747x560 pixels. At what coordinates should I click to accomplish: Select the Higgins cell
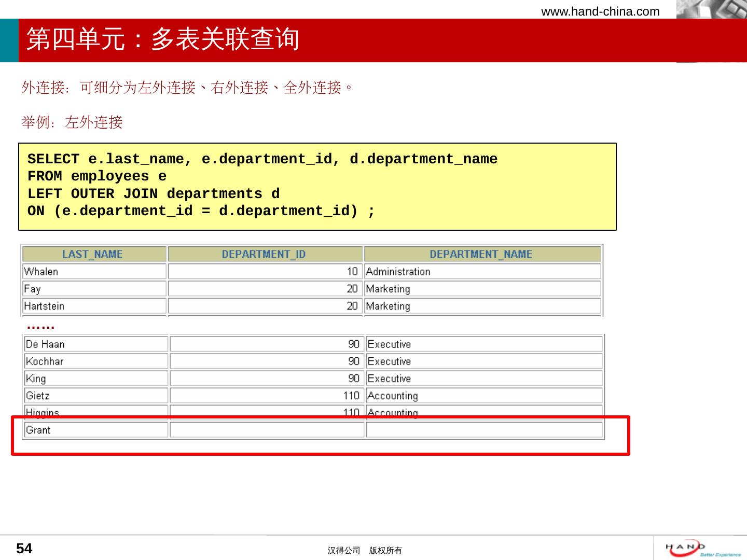(x=96, y=412)
